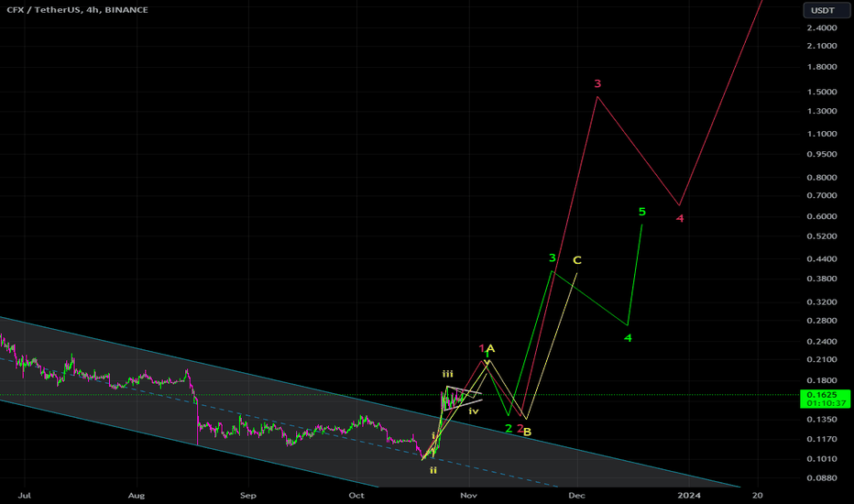Click the 1.8000 price axis label

822,67
